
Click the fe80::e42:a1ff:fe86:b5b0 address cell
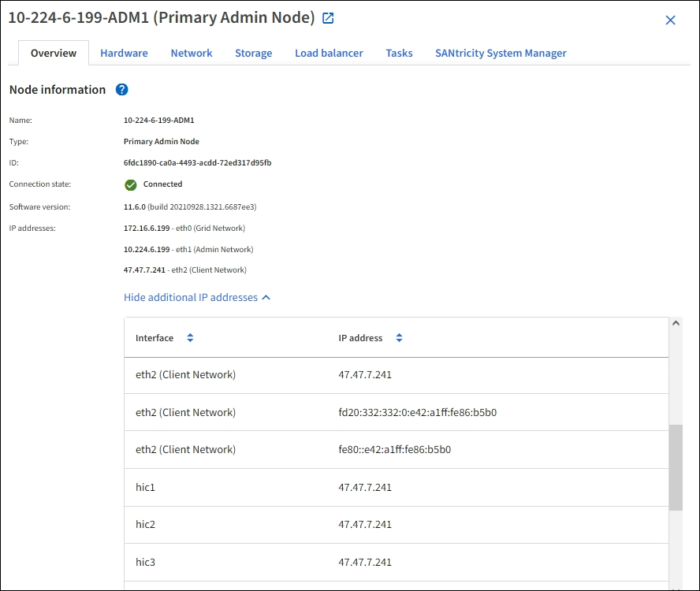394,450
